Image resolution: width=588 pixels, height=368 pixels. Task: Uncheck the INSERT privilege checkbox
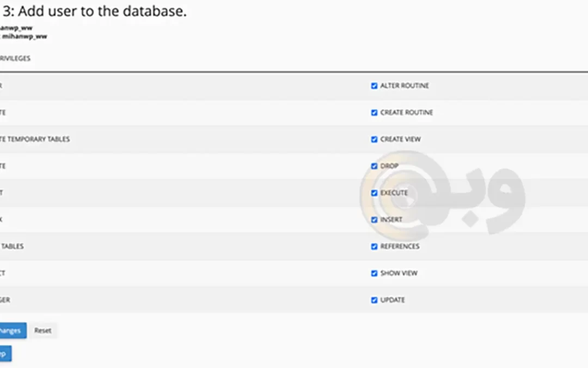point(374,220)
